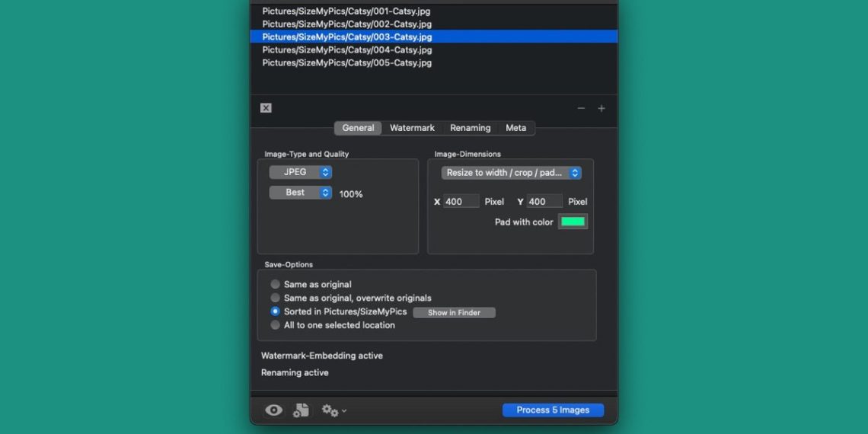Choose Same as original, overwrite originals
Viewport: 868px width, 434px height.
pos(276,298)
